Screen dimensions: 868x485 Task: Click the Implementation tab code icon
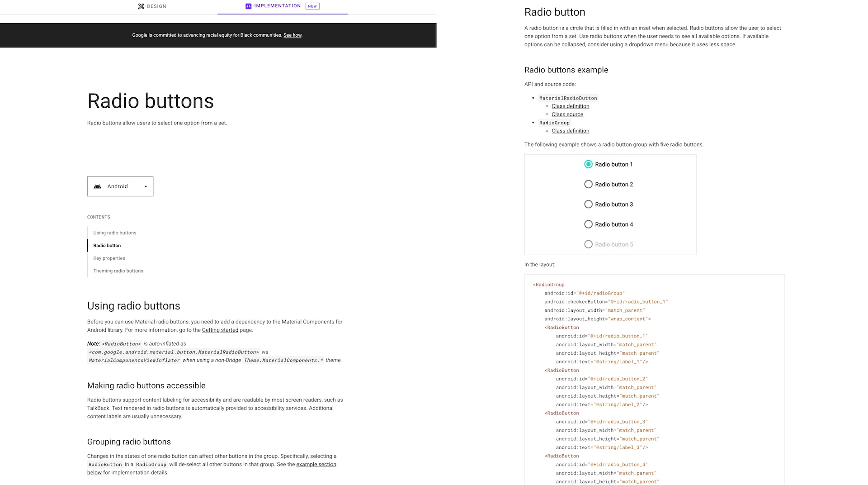[248, 6]
